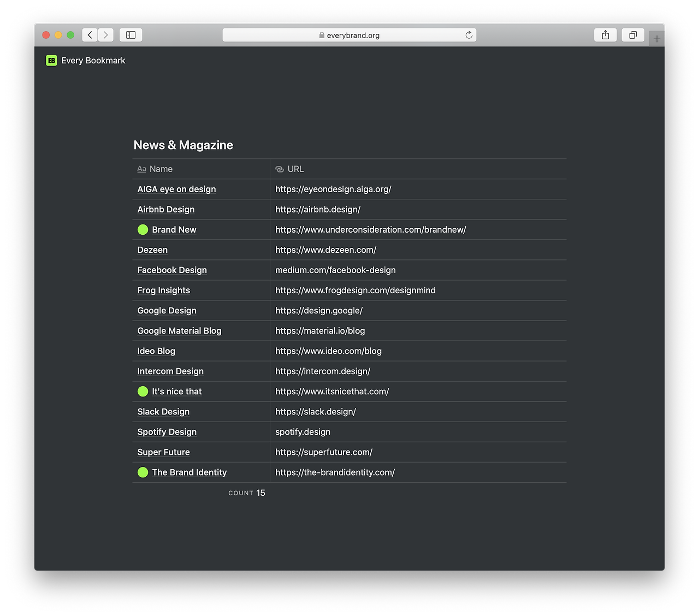Open the Ideo Blog entry

[156, 351]
